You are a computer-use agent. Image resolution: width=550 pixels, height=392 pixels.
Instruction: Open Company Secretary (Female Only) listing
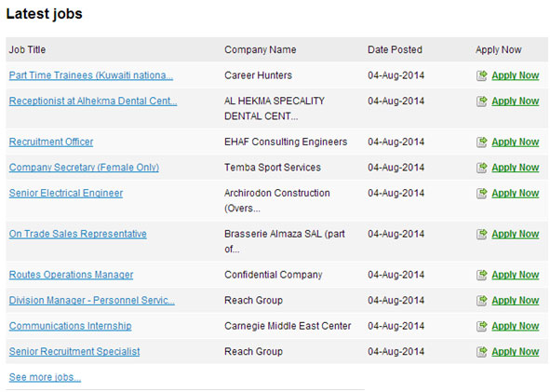click(84, 168)
